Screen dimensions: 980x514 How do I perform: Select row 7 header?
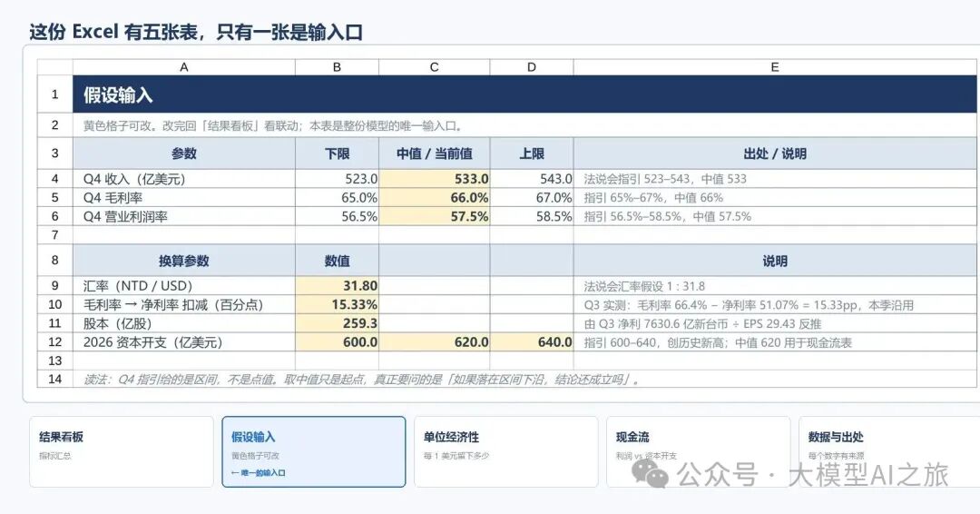click(x=55, y=235)
